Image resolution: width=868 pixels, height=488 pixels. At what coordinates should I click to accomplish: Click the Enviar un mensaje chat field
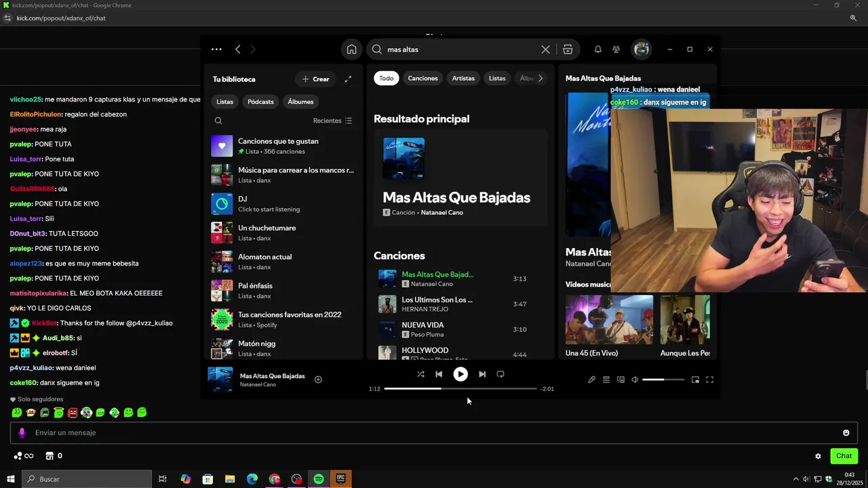click(x=434, y=433)
